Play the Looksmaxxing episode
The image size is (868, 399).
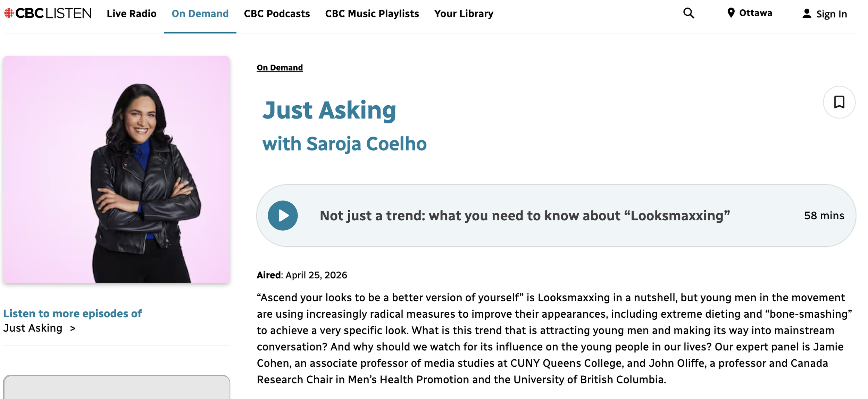click(283, 215)
